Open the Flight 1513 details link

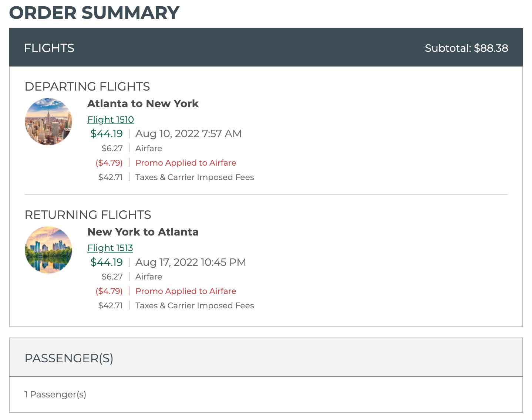[x=110, y=248]
